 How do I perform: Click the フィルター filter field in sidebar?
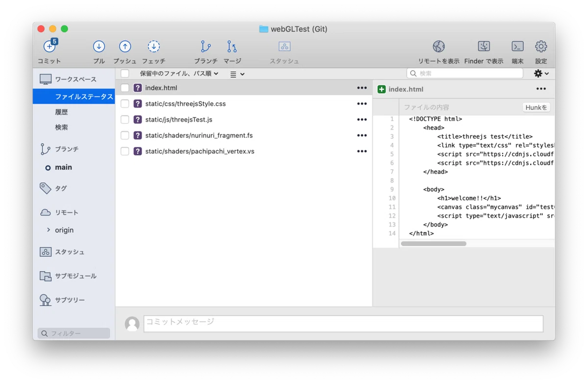pyautogui.click(x=74, y=333)
